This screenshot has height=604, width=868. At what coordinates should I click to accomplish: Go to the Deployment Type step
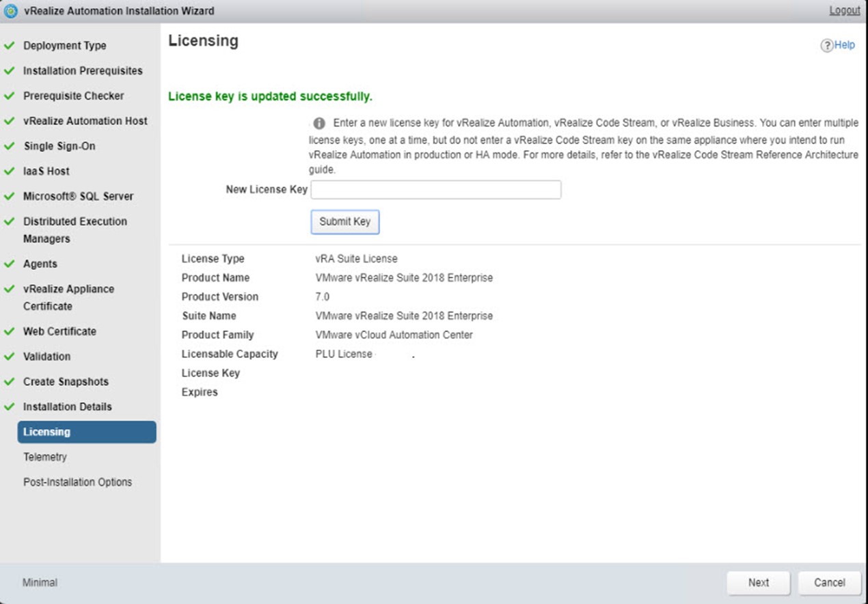[x=65, y=46]
